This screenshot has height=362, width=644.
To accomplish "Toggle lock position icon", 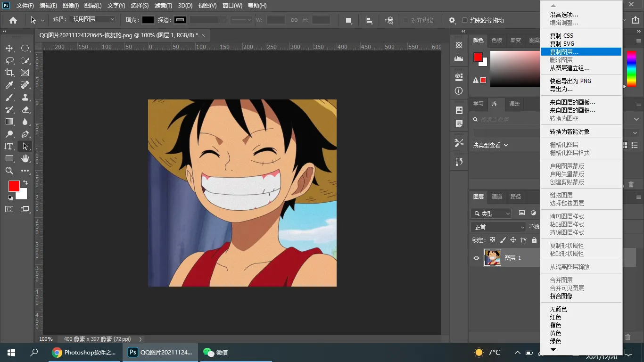I will tap(513, 240).
